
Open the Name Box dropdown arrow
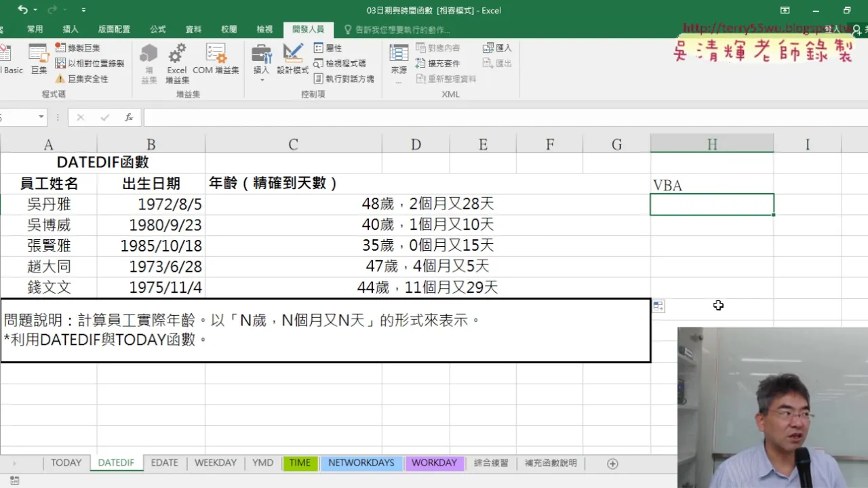pos(41,117)
